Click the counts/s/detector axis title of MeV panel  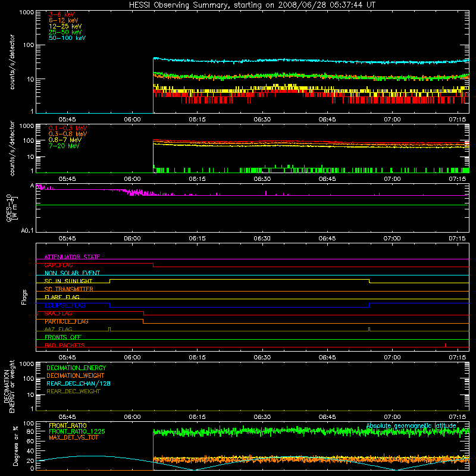tap(12, 148)
